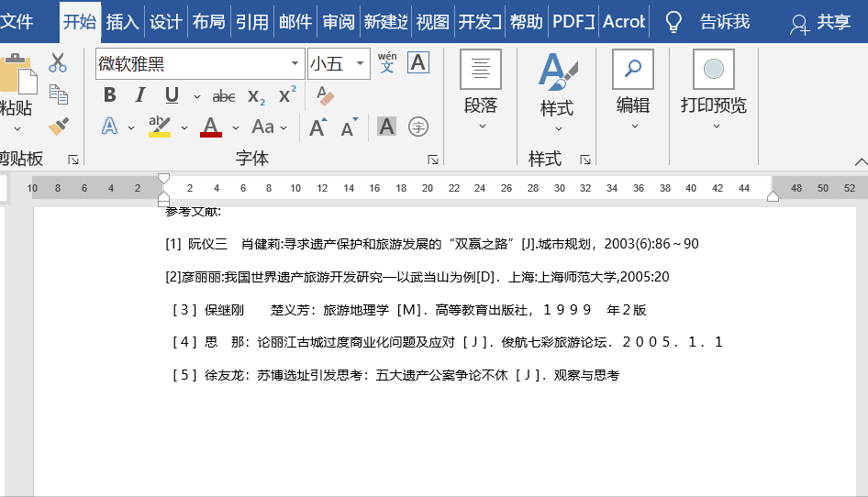Open Font dialog launcher icon

(x=433, y=160)
